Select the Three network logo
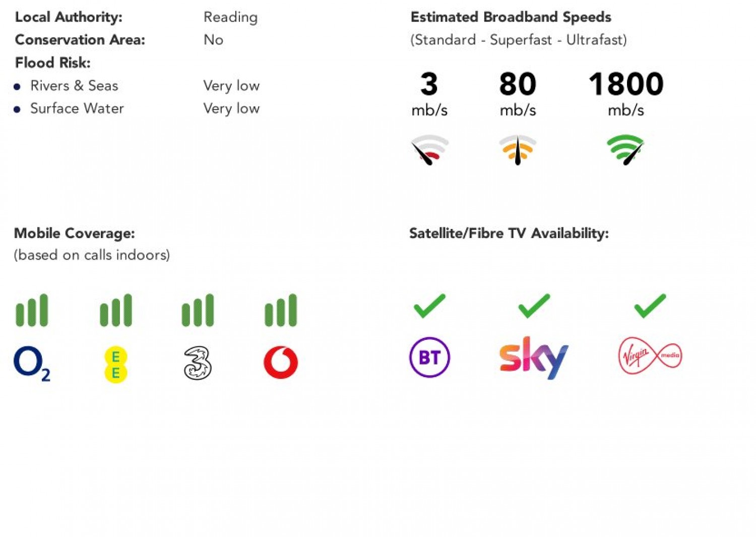 click(198, 363)
